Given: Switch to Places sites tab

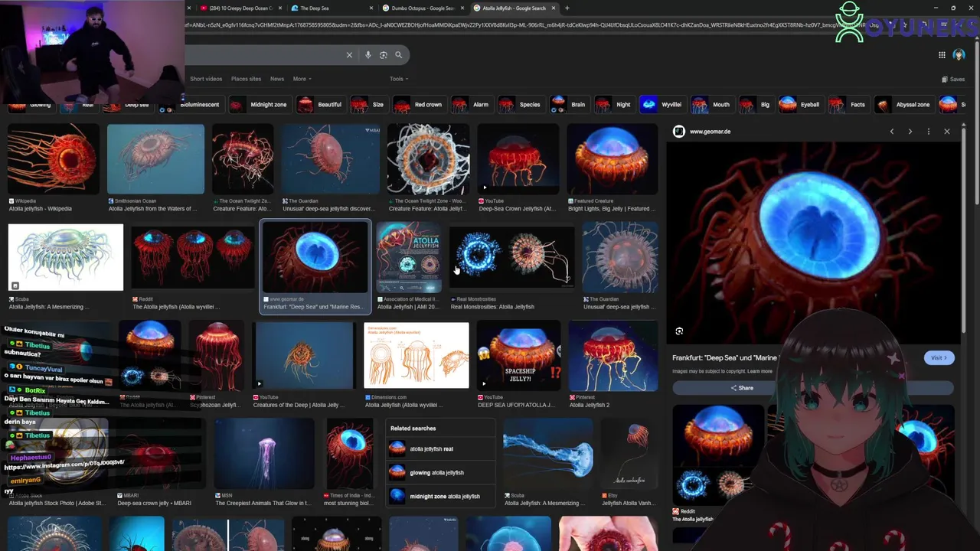Looking at the screenshot, I should (x=246, y=79).
